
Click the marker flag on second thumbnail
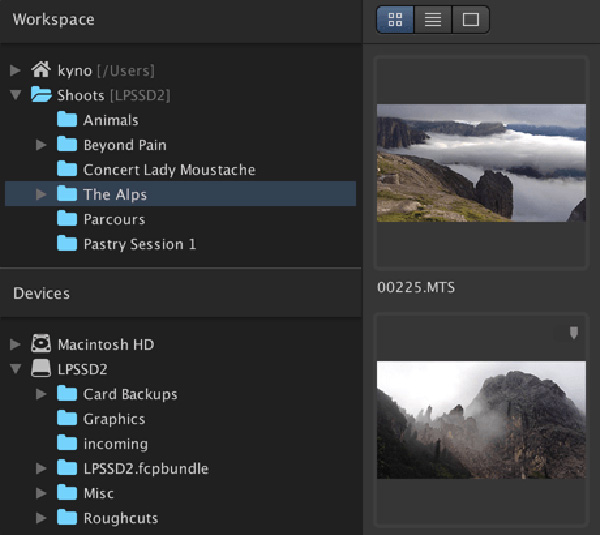pos(574,333)
